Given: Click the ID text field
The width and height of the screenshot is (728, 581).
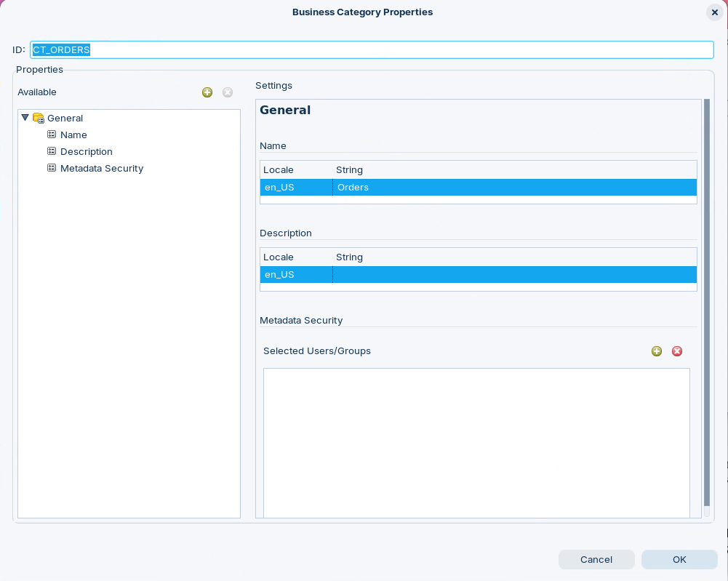Looking at the screenshot, I should (372, 49).
